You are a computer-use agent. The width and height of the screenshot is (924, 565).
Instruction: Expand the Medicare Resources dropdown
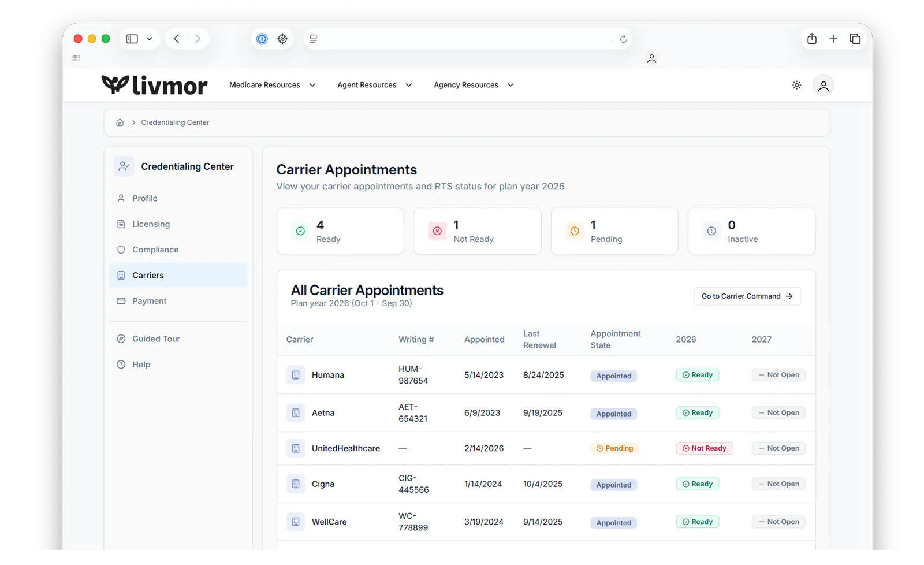(273, 85)
